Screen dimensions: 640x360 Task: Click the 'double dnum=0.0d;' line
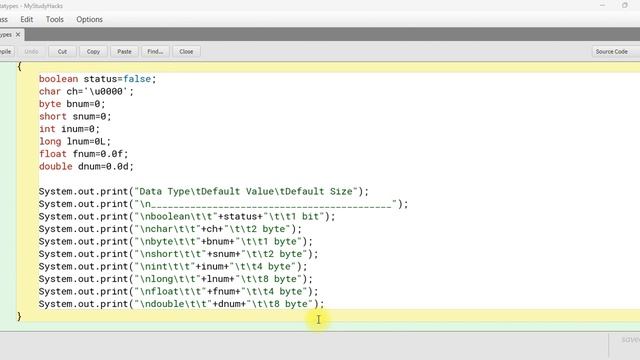click(86, 167)
